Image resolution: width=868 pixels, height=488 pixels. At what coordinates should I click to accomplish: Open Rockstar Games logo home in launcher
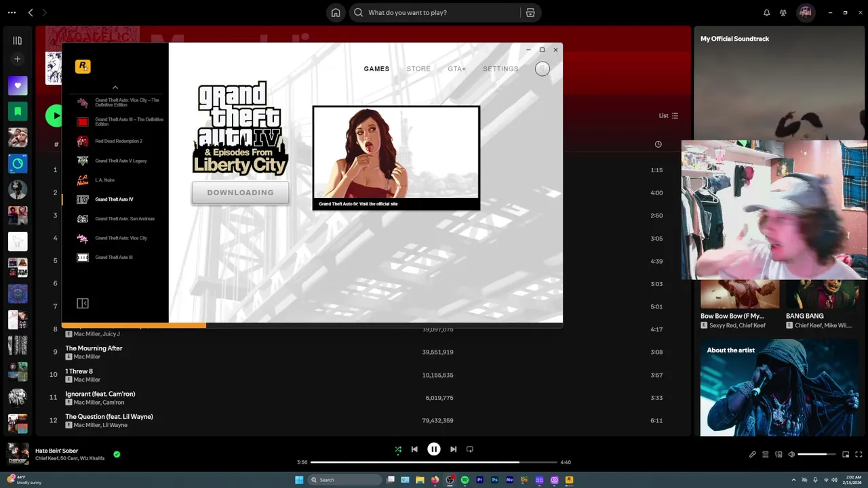click(83, 66)
